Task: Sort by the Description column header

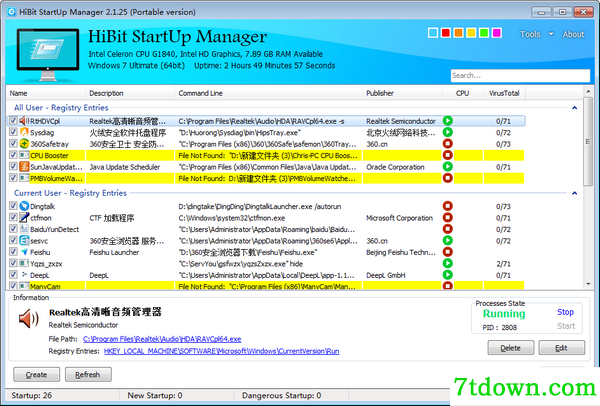Action: pos(130,93)
